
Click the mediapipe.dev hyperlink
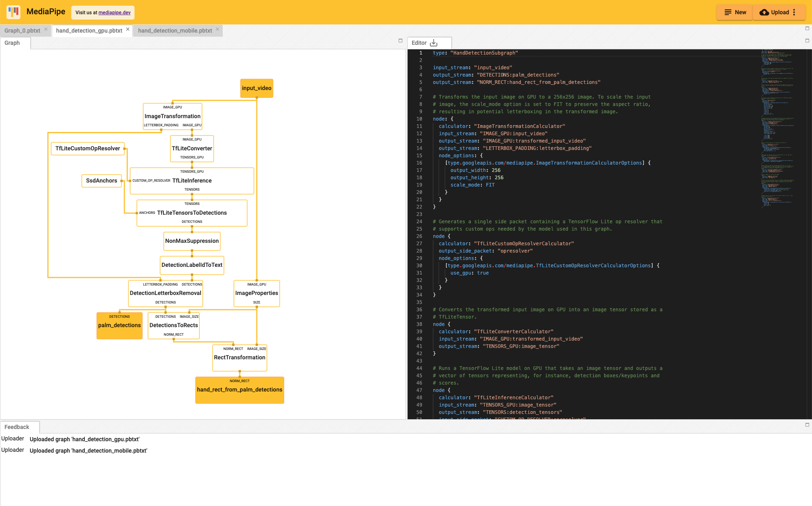tap(116, 12)
